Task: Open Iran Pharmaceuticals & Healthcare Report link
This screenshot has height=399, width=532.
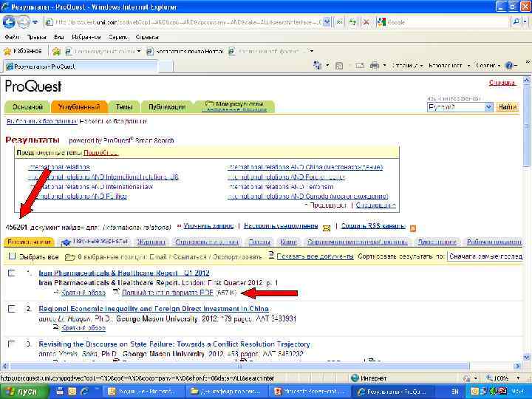Action: [x=124, y=273]
